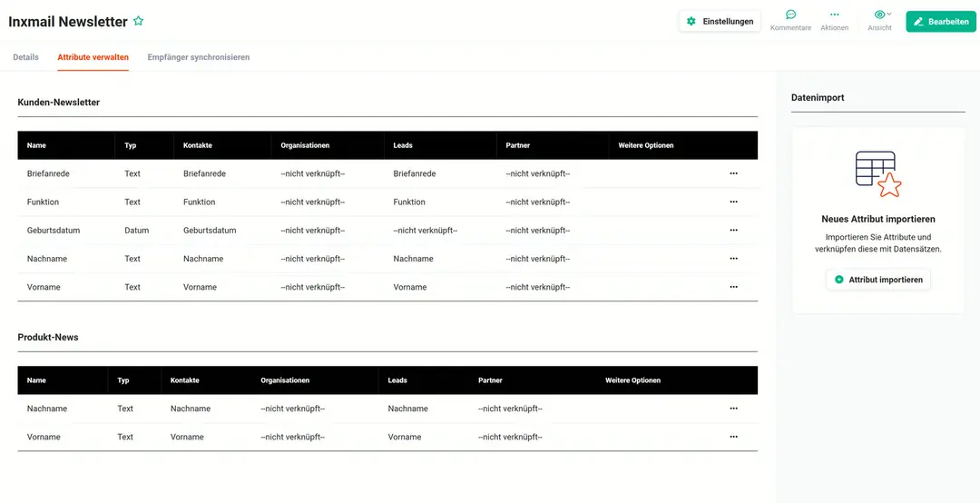Viewport: 980px width, 503px height.
Task: Click the Produkt-News section heading
Action: pos(48,337)
